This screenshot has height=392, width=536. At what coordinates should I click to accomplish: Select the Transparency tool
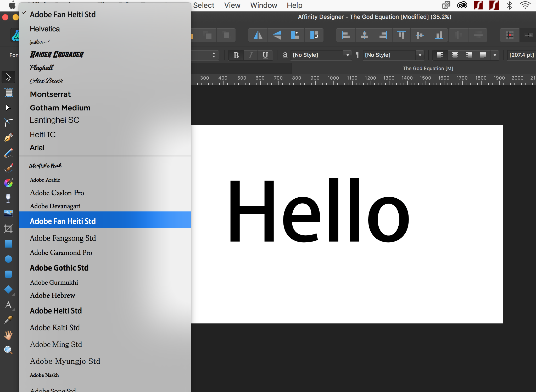[8, 198]
